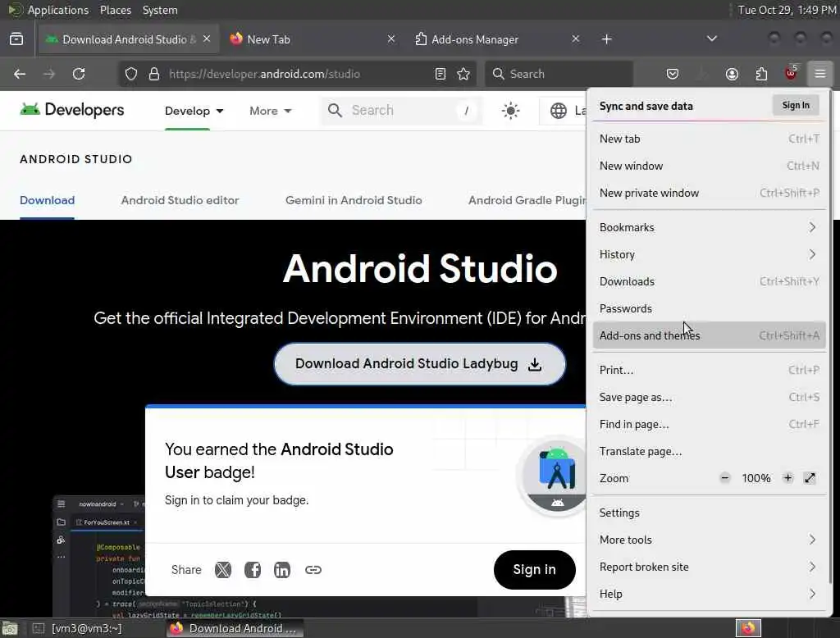Share badge on Facebook icon
840x638 pixels.
[253, 570]
